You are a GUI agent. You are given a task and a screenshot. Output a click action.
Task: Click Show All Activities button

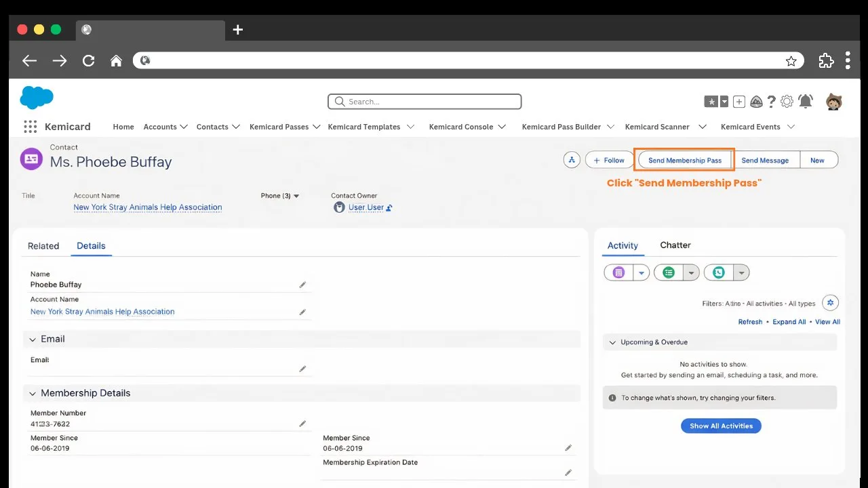click(x=722, y=426)
